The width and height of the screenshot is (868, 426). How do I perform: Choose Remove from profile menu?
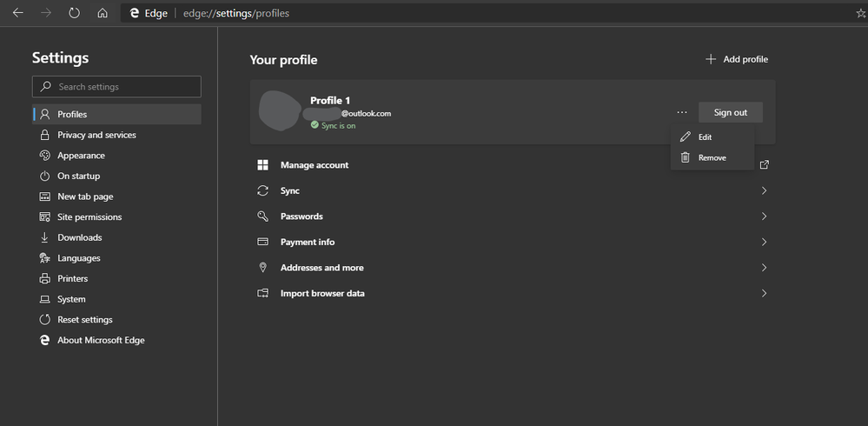(712, 157)
